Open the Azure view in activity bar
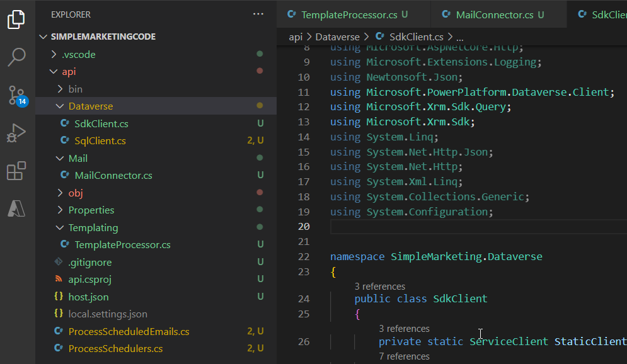The image size is (627, 364). point(16,208)
